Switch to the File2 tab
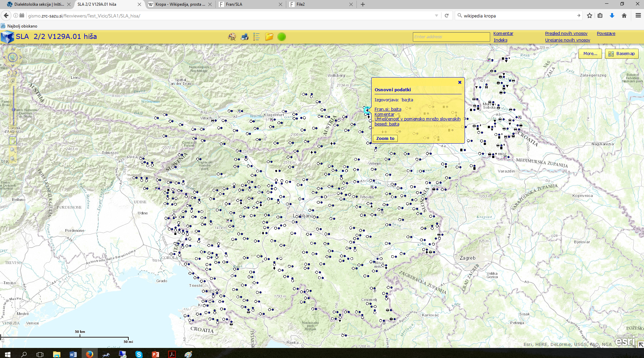 321,4
